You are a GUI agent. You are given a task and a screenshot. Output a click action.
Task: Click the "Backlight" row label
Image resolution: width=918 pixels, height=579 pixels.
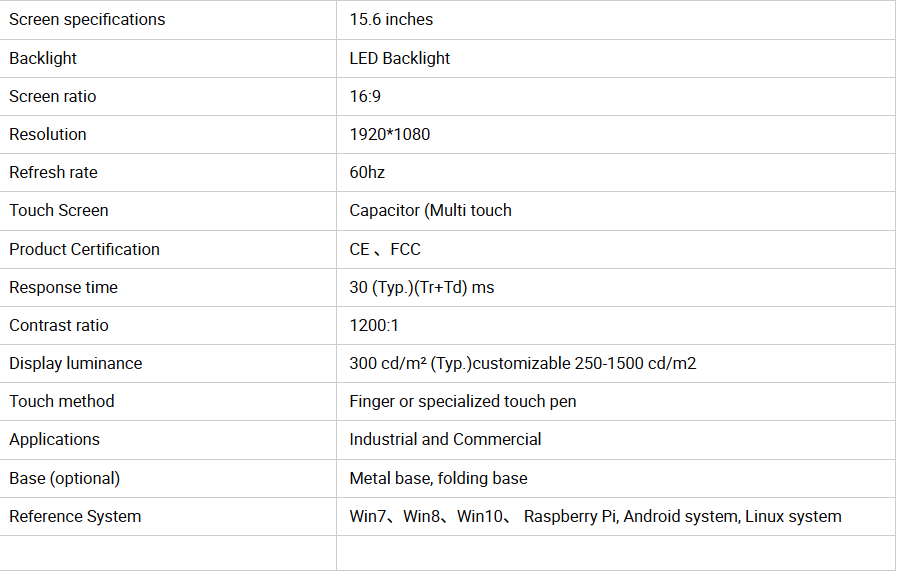(43, 58)
